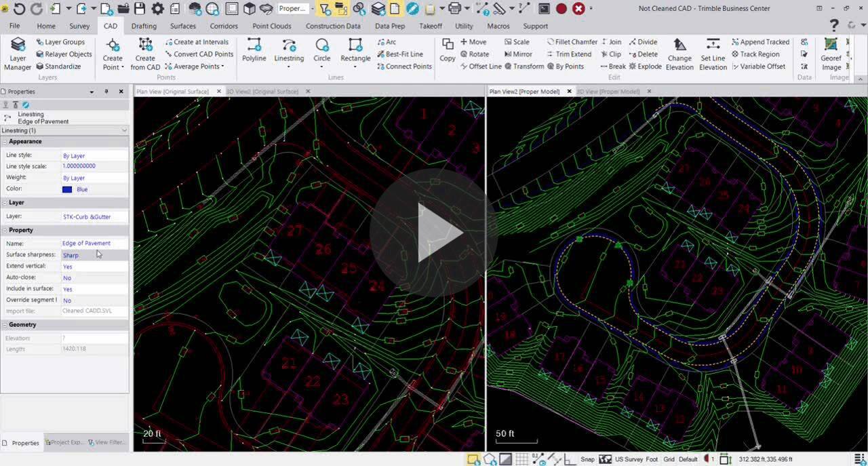Open the File menu
The width and height of the screenshot is (868, 466).
(x=14, y=26)
